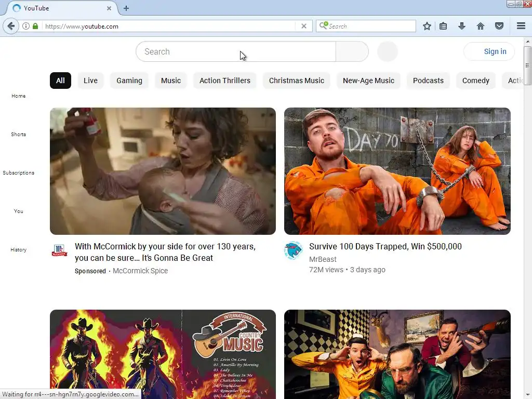Click the MrBeast channel avatar
532x399 pixels.
coord(294,250)
